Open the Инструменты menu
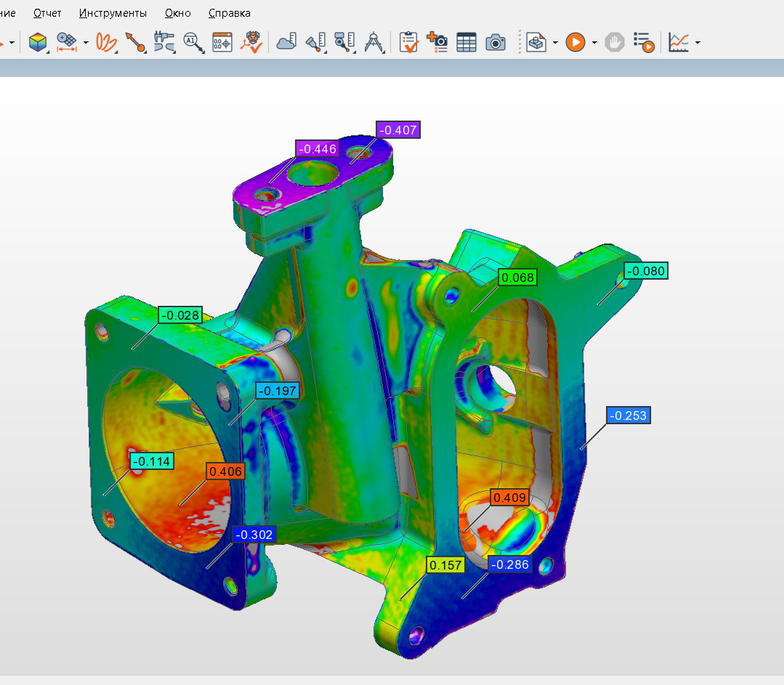Image resolution: width=784 pixels, height=685 pixels. 113,13
